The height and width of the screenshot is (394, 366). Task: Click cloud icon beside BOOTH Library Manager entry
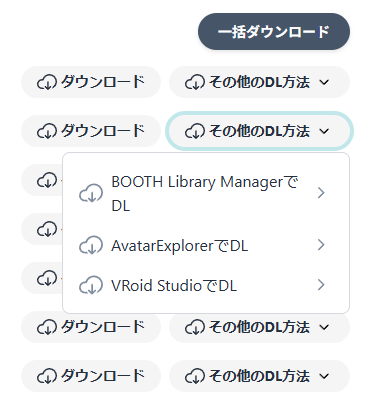pos(91,193)
